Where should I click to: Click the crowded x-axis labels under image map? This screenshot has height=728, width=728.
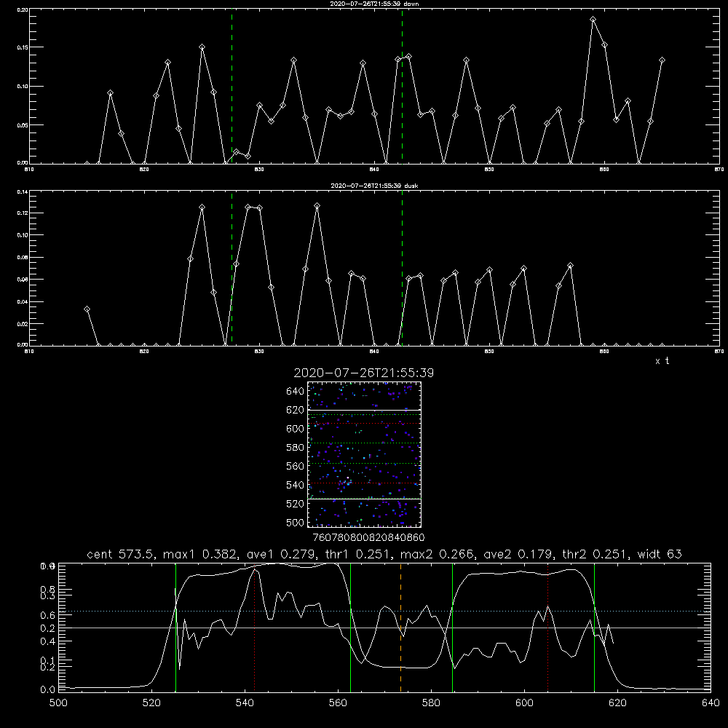pyautogui.click(x=368, y=538)
